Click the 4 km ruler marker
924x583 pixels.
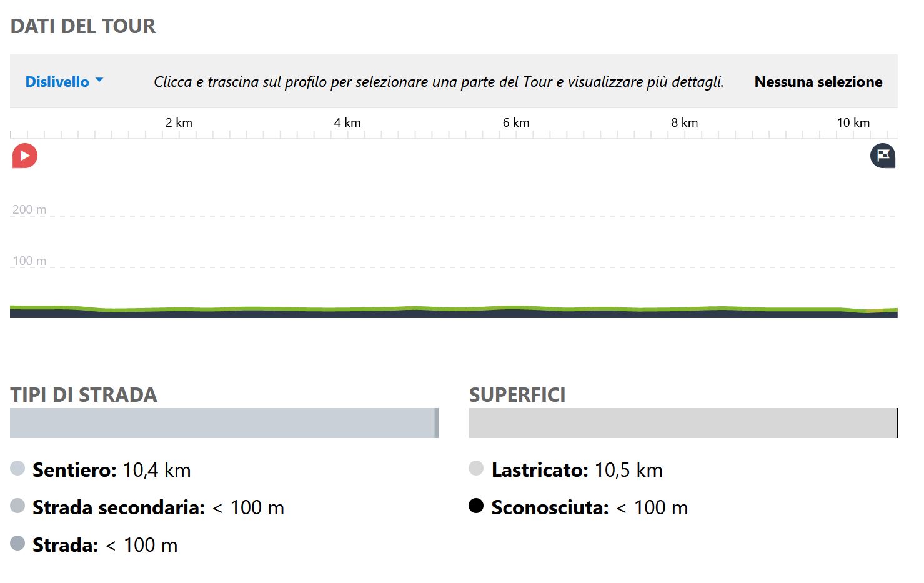coord(347,122)
